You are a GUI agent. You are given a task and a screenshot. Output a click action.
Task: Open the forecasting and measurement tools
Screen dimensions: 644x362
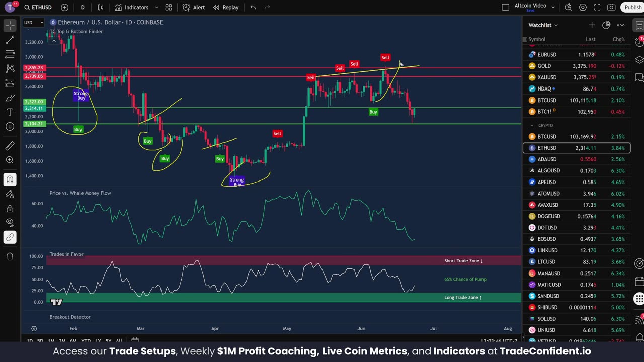(10, 83)
